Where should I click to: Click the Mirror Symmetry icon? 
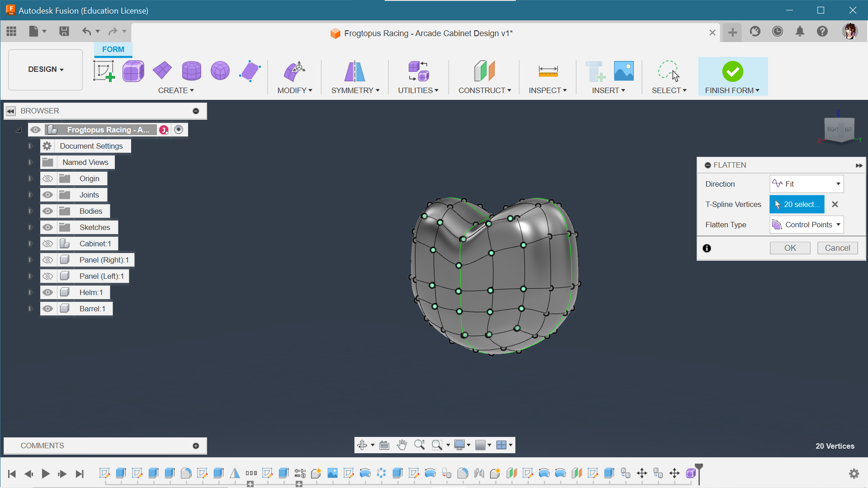click(355, 71)
